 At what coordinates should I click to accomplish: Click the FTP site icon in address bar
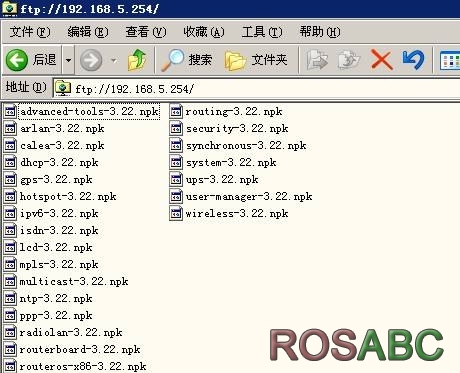[x=63, y=88]
